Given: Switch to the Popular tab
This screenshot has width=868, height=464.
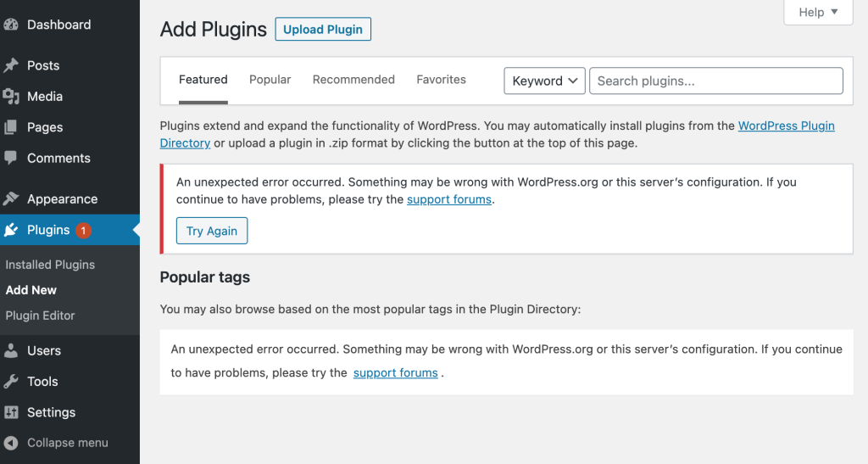Looking at the screenshot, I should point(270,80).
